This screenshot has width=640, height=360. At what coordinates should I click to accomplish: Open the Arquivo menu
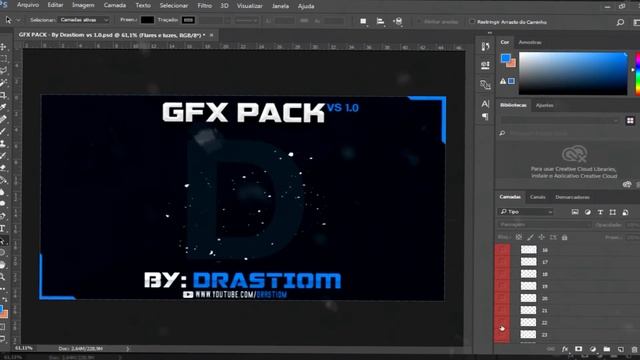coord(28,5)
